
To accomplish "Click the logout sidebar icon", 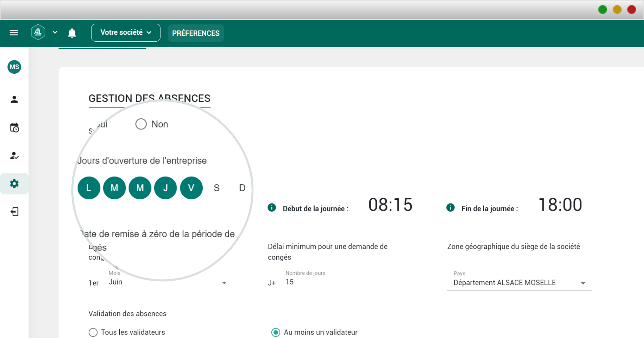I will coord(14,212).
